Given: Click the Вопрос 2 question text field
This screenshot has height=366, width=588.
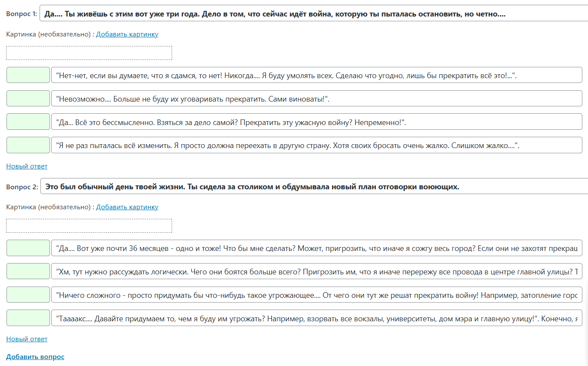Looking at the screenshot, I should pyautogui.click(x=313, y=187).
